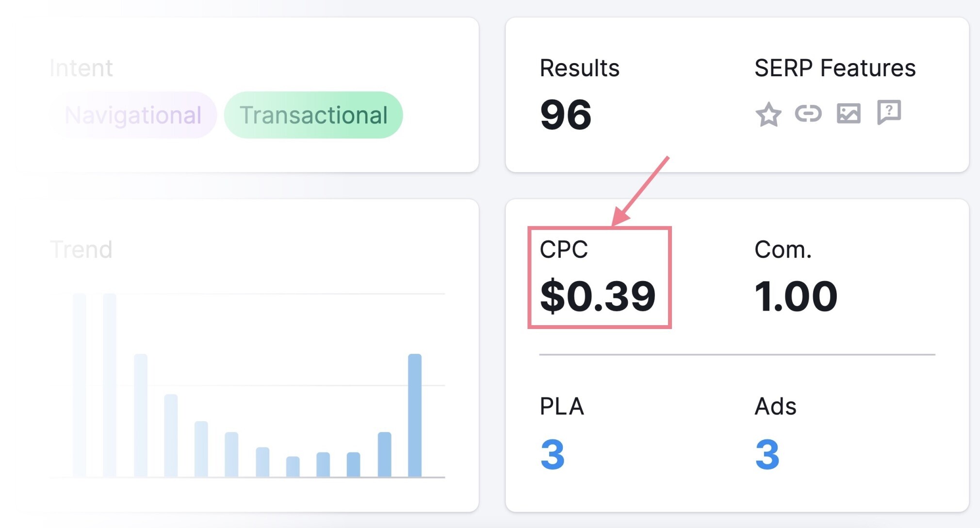Click the Results number 96
980x528 pixels.
click(x=566, y=115)
